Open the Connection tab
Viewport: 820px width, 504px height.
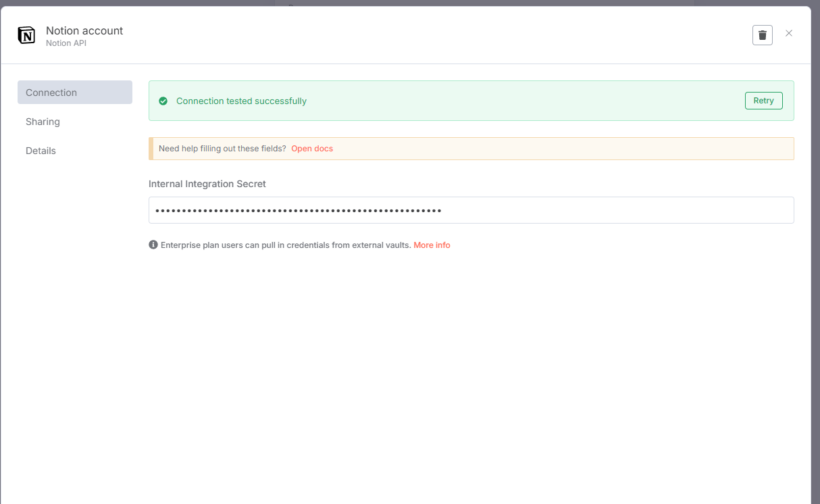(75, 93)
